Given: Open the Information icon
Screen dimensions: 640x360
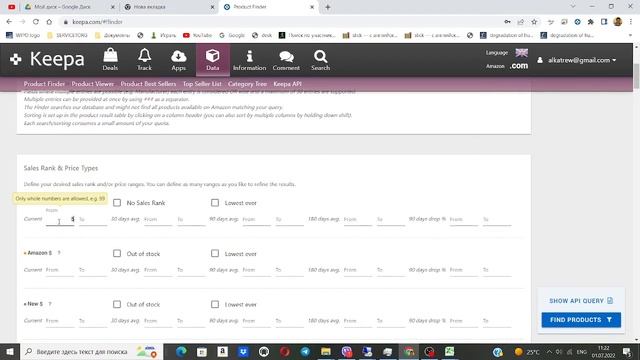Looking at the screenshot, I should 249,60.
